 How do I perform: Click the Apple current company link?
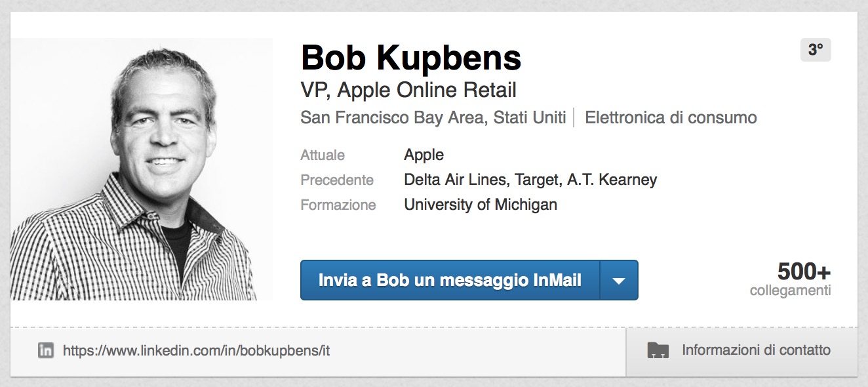(x=424, y=155)
